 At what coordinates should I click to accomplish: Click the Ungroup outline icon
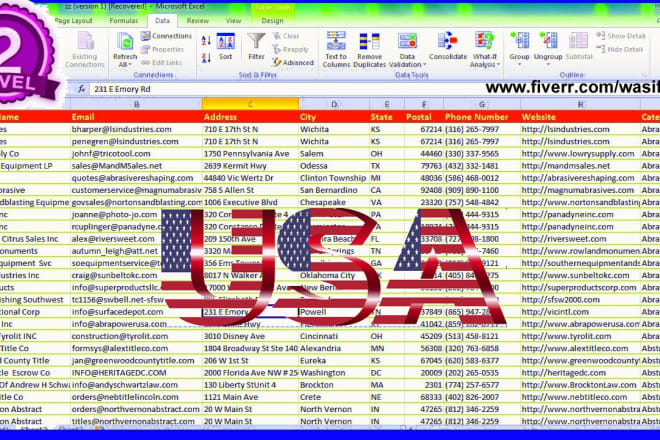548,41
